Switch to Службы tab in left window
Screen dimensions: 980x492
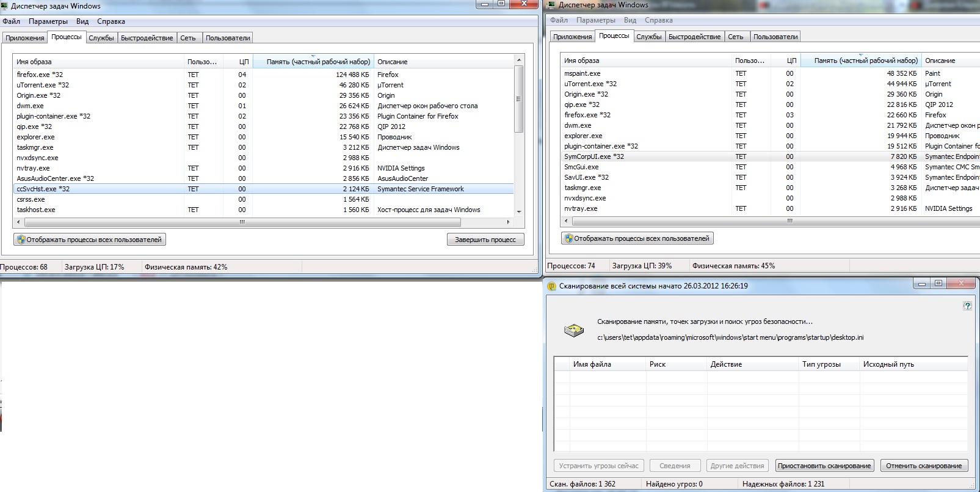click(101, 38)
